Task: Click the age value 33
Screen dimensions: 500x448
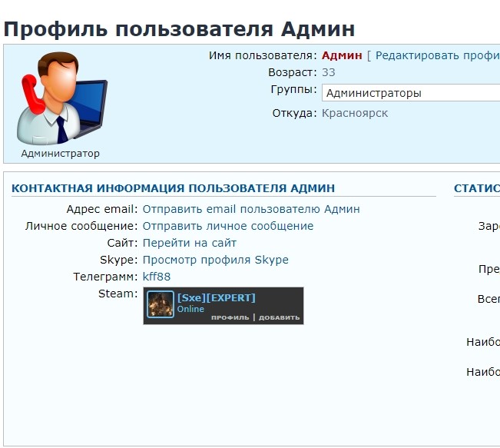Action: (328, 73)
